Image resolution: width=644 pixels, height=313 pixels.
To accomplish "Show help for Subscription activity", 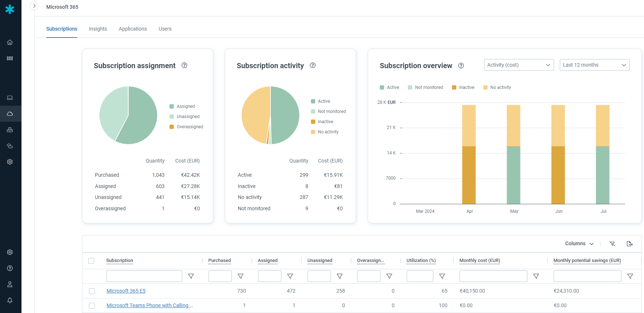I will (313, 65).
